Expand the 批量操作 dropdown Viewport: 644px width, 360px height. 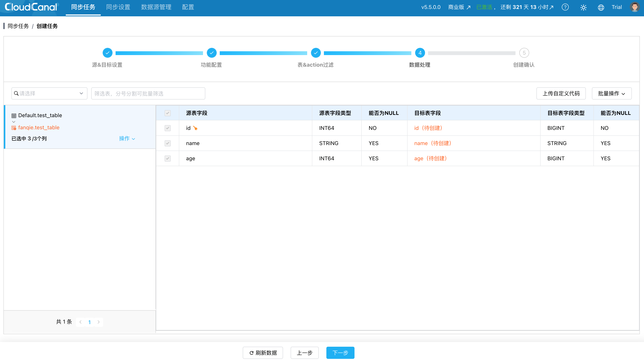pyautogui.click(x=611, y=93)
